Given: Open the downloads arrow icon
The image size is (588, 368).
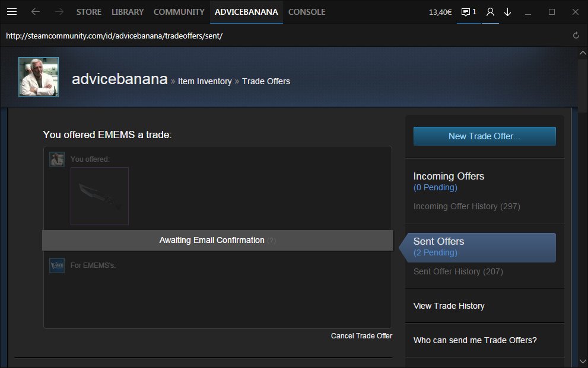Looking at the screenshot, I should (508, 12).
